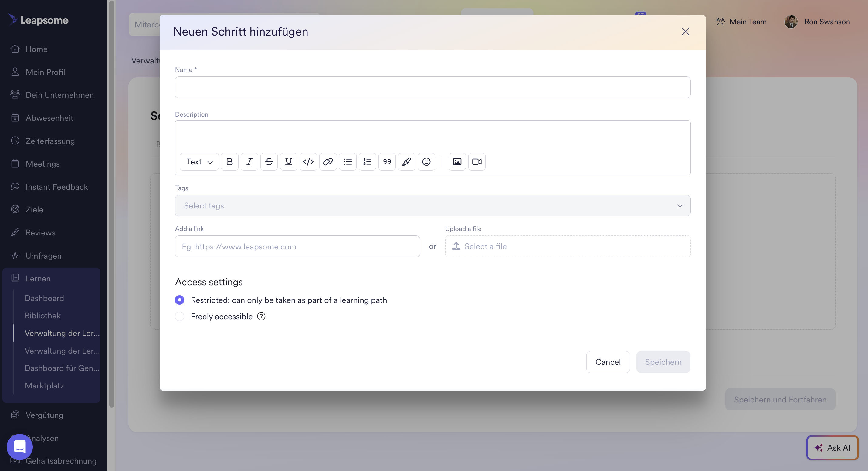Click the Umfragen pulse icon

[x=15, y=255]
